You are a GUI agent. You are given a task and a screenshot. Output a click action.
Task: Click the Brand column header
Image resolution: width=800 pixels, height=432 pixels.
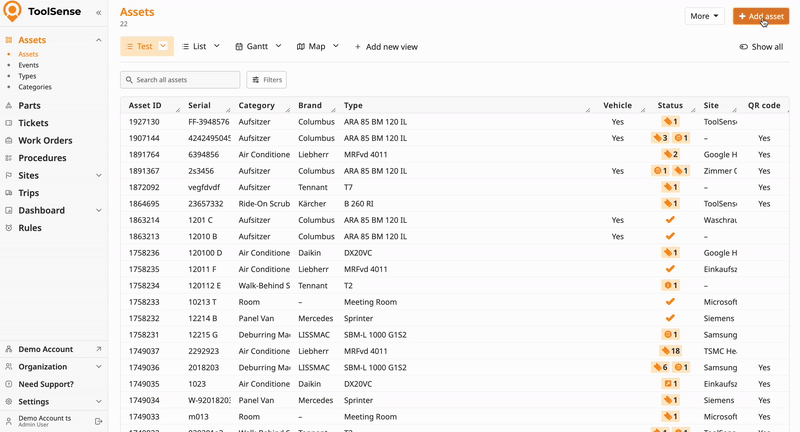pyautogui.click(x=310, y=106)
